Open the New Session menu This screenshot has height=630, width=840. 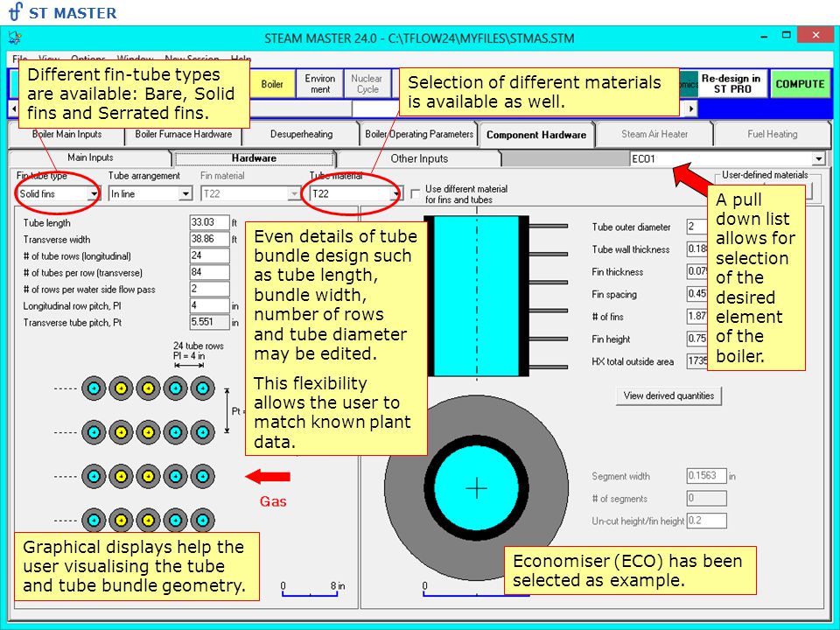tap(192, 59)
